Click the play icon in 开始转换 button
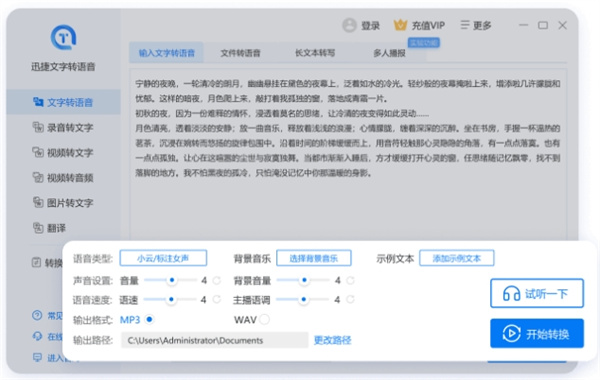The image size is (600, 380). (511, 334)
